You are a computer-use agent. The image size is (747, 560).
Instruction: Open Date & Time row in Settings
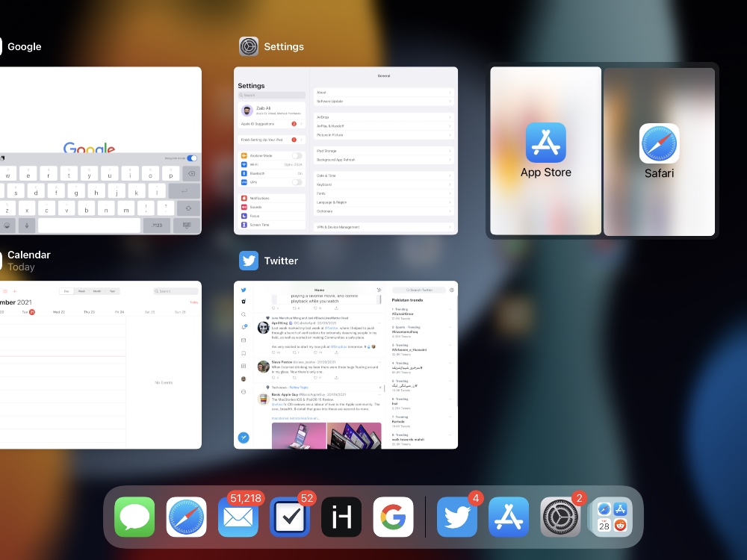(x=383, y=175)
